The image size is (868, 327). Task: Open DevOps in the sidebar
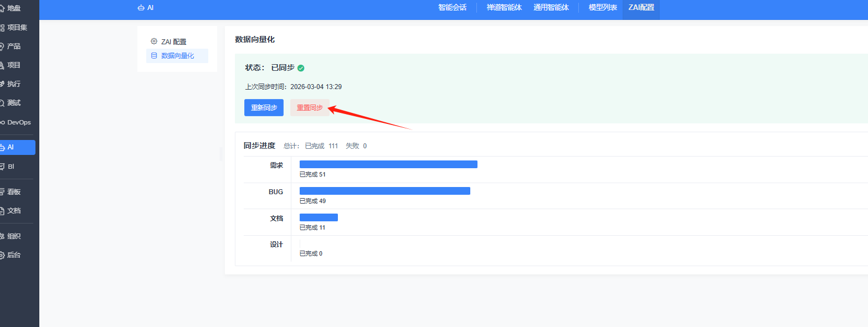point(16,122)
